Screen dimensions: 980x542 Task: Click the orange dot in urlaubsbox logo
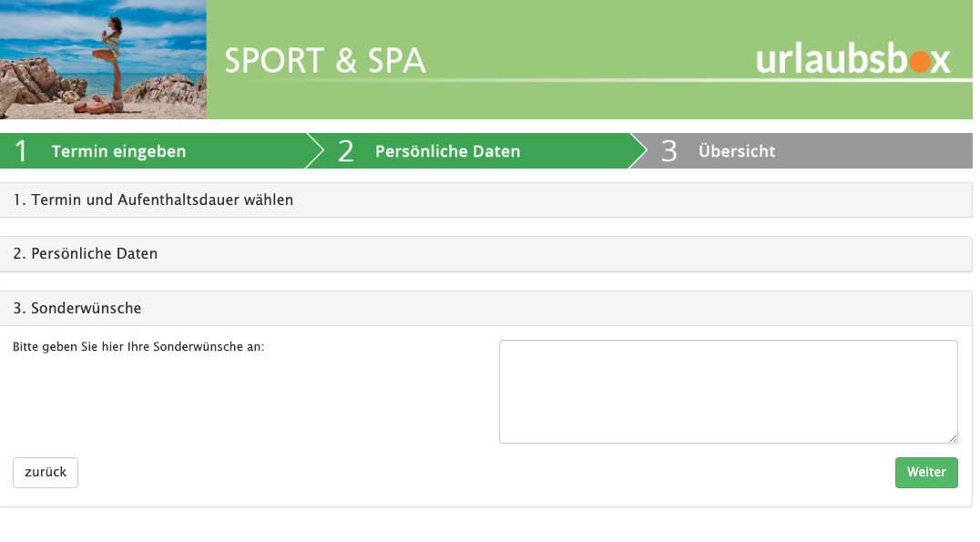(920, 62)
